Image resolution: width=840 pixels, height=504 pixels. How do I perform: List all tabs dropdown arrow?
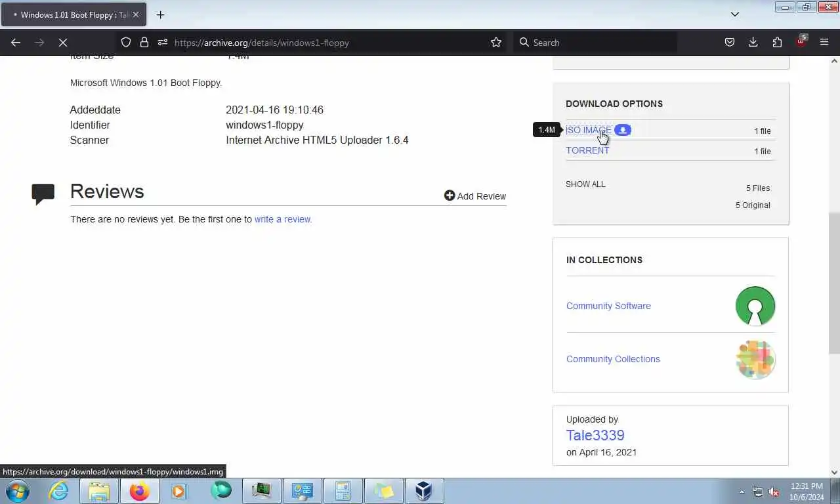[735, 14]
